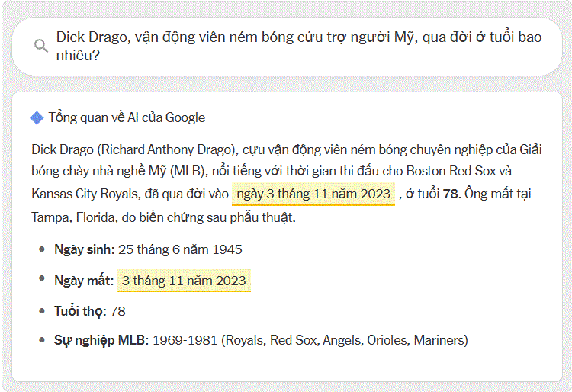The height and width of the screenshot is (392, 572).
Task: Click the bold "Sự nghiệp MLB:" label
Action: coord(101,340)
